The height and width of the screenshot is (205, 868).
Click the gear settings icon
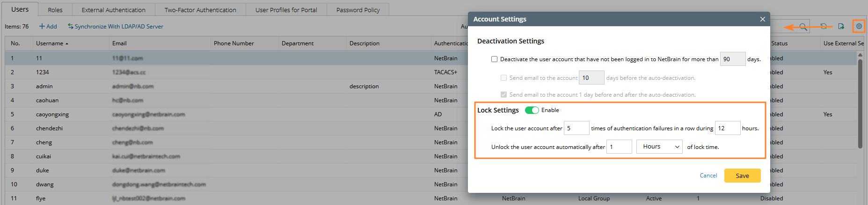coord(859,26)
